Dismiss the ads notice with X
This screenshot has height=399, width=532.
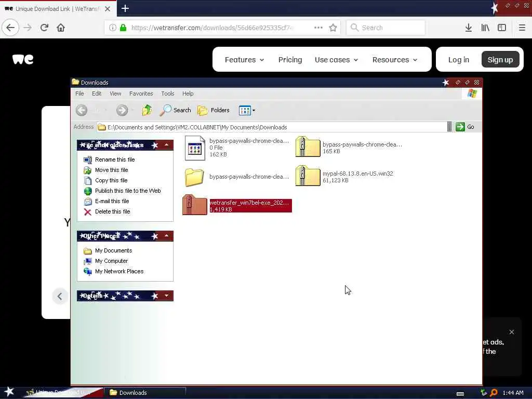click(511, 332)
